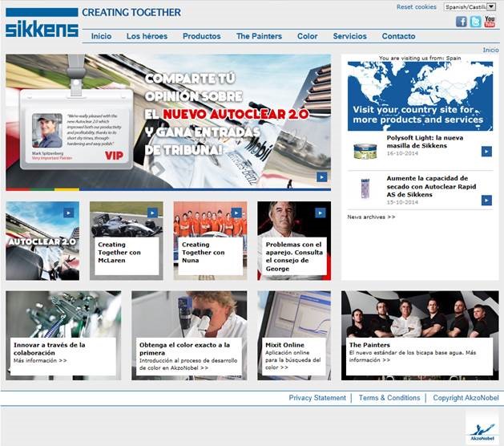504x446 pixels.
Task: Click arrow icon next to Polysoft Light news
Action: point(486,152)
